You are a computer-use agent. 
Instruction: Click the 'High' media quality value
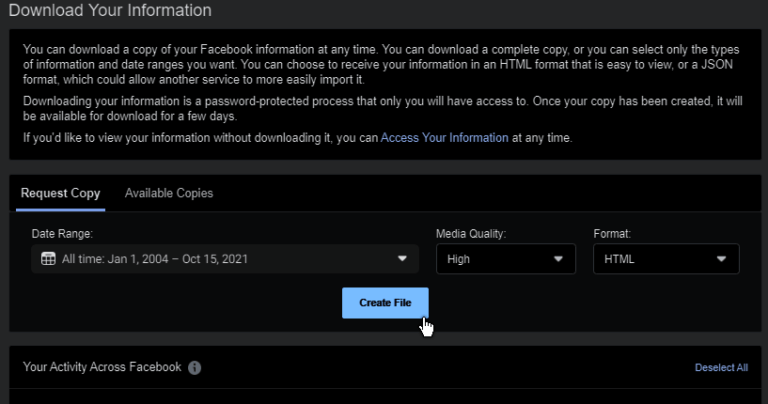pyautogui.click(x=458, y=259)
